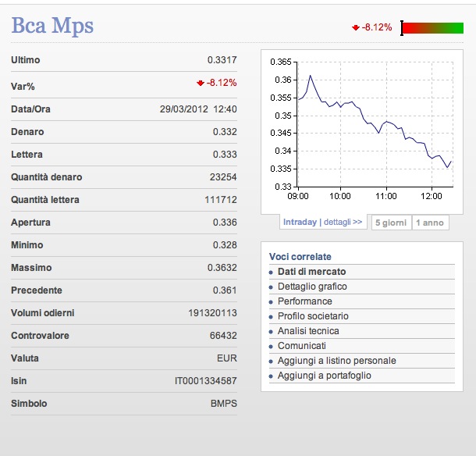Go to Dettaglio grafico

pos(312,287)
